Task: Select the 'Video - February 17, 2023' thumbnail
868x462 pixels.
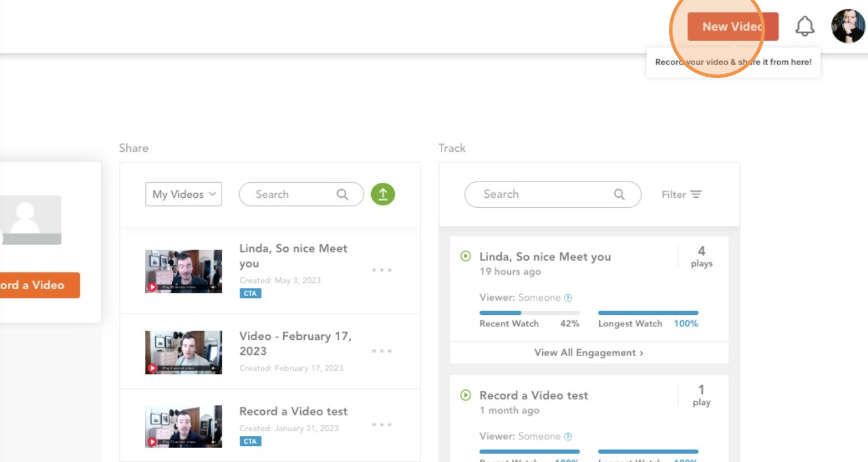Action: 183,351
